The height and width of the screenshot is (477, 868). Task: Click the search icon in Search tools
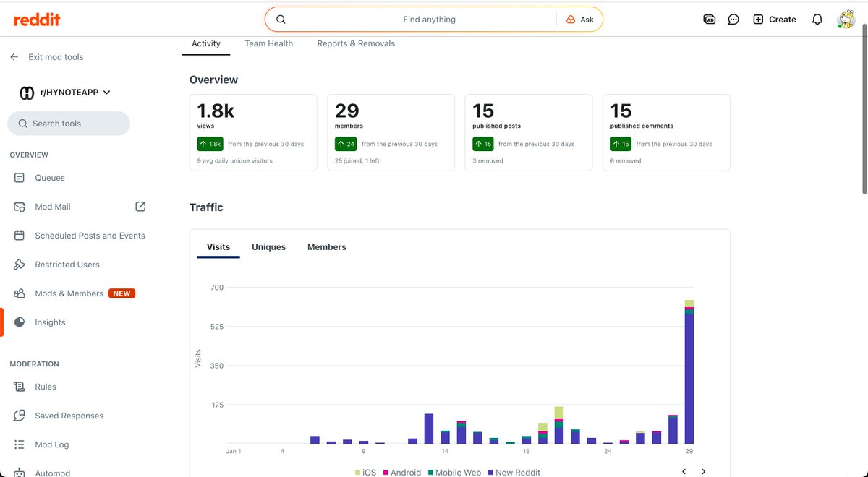point(23,124)
